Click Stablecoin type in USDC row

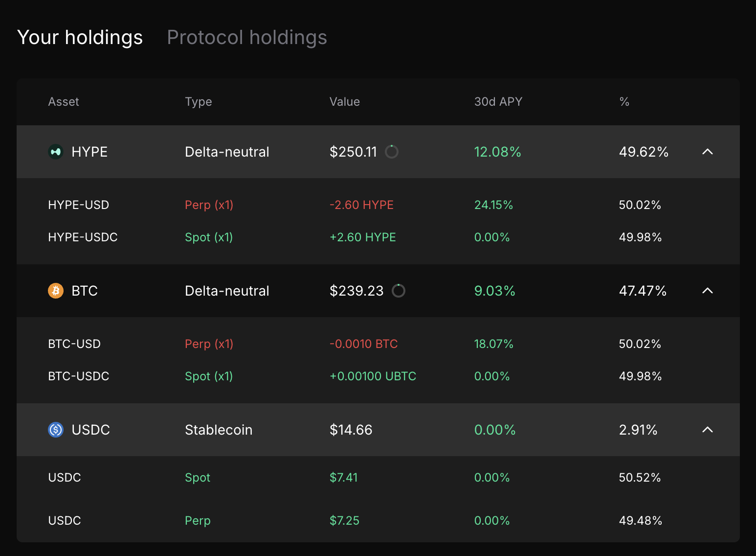pos(219,430)
